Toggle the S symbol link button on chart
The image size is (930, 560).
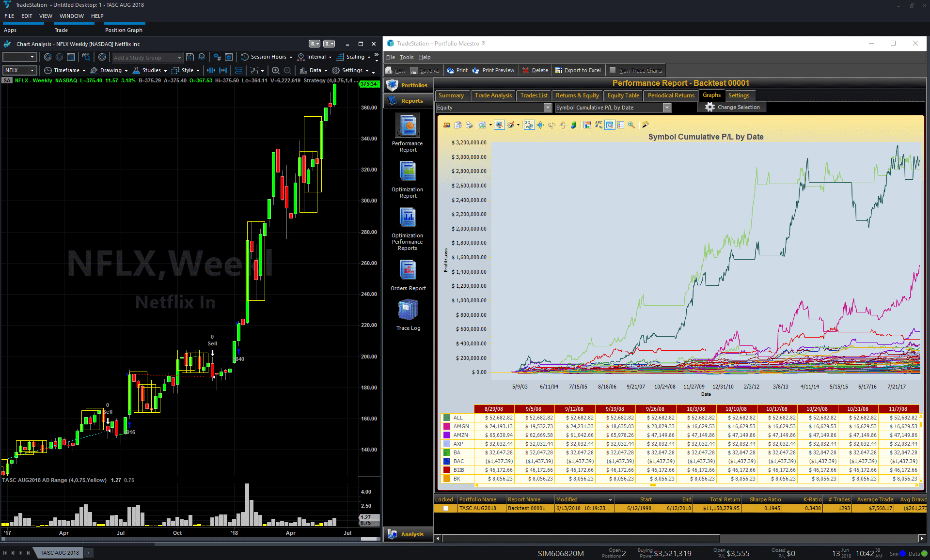315,44
